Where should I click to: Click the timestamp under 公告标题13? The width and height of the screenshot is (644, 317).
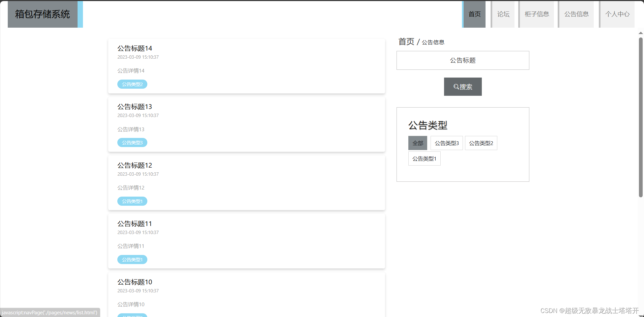138,115
